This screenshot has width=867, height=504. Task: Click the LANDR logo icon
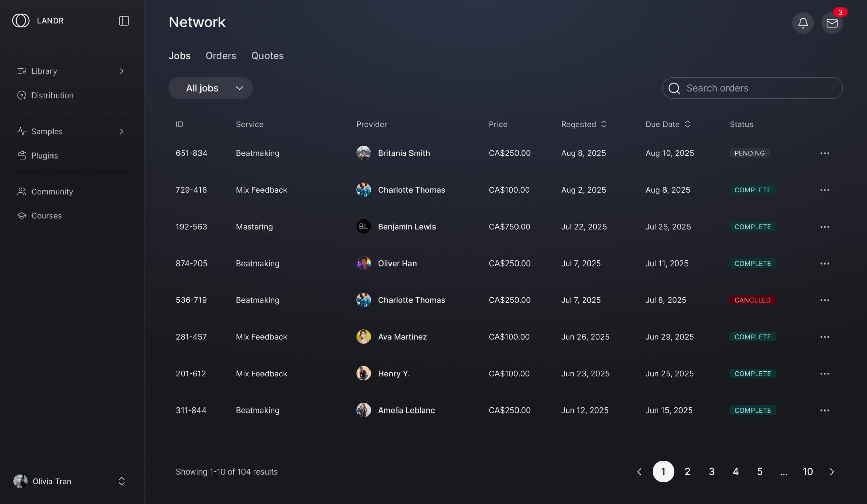click(x=21, y=21)
